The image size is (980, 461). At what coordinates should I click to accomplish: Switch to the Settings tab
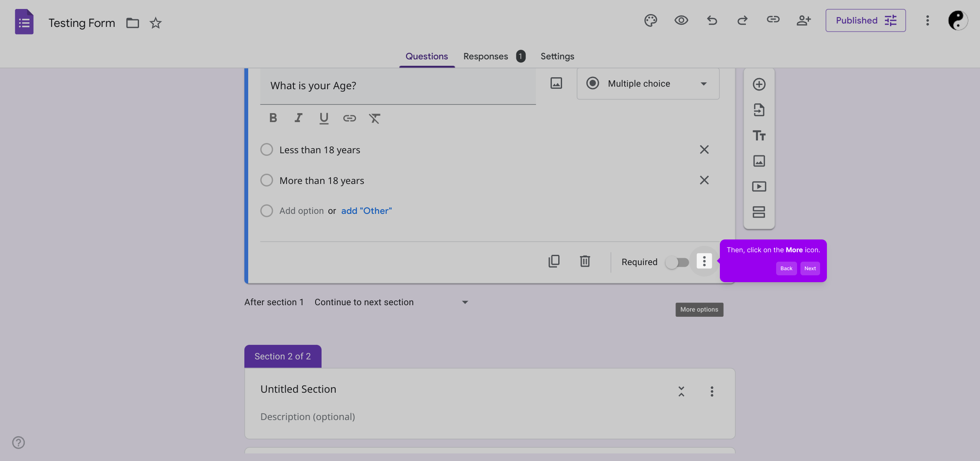(557, 56)
